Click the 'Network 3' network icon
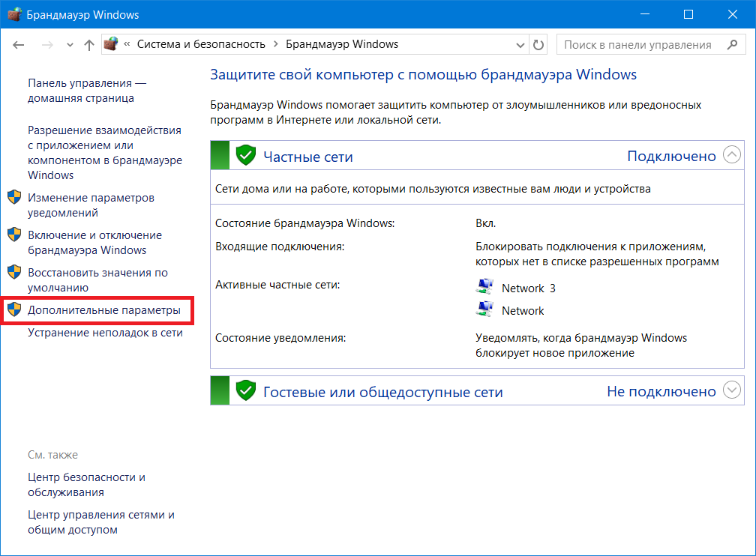This screenshot has width=756, height=556. tap(484, 287)
